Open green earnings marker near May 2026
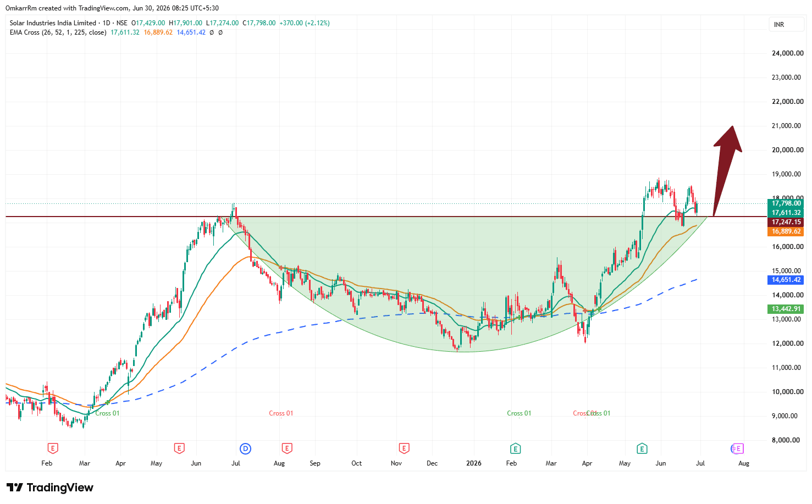 point(642,448)
